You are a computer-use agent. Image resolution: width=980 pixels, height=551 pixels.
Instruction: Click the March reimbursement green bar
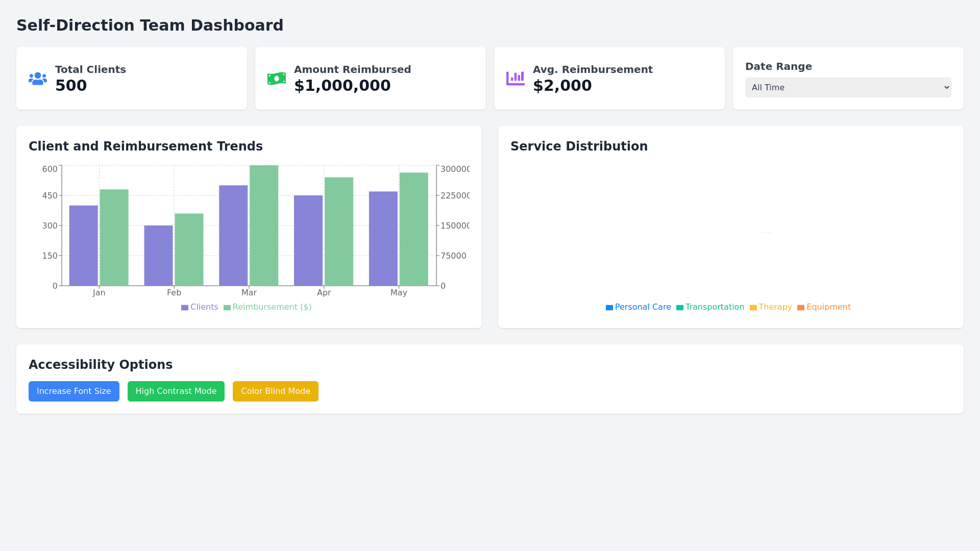[264, 226]
